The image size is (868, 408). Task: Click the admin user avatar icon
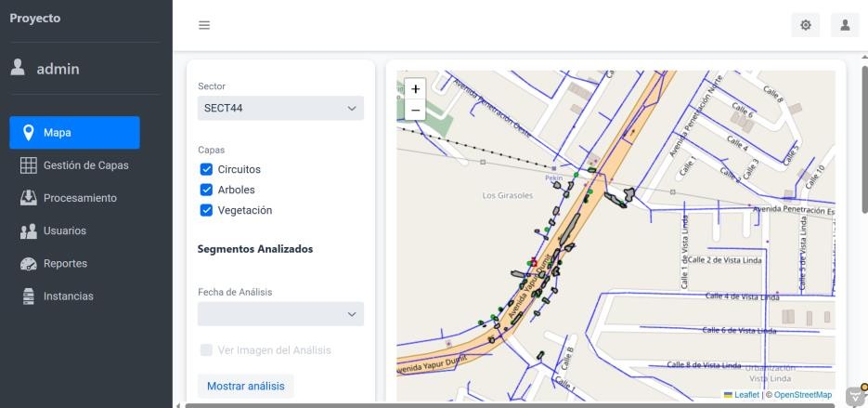(17, 68)
